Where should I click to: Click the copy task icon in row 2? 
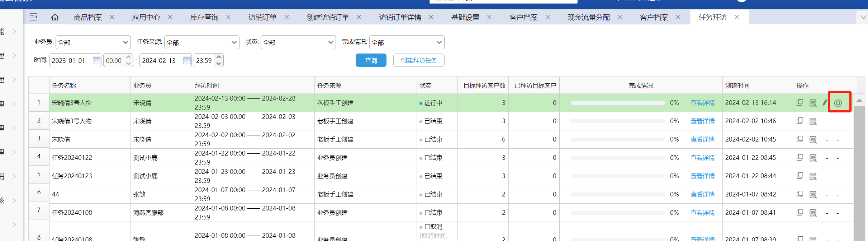pos(800,121)
